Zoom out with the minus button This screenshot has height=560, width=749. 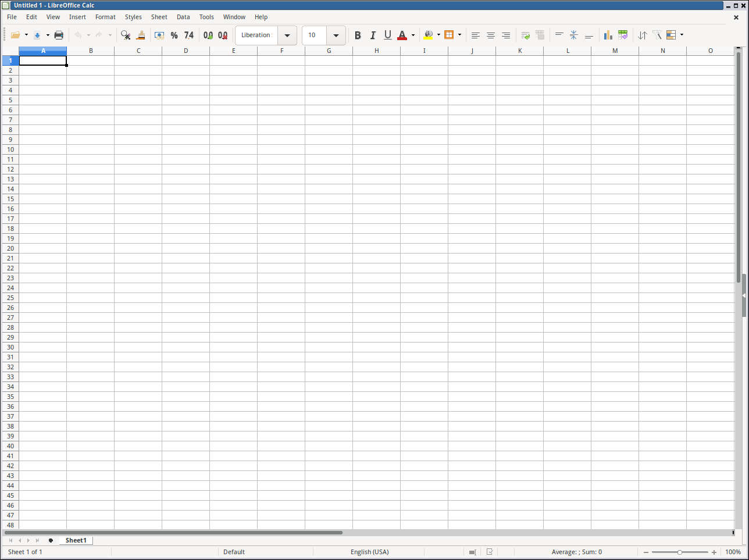[x=646, y=552]
